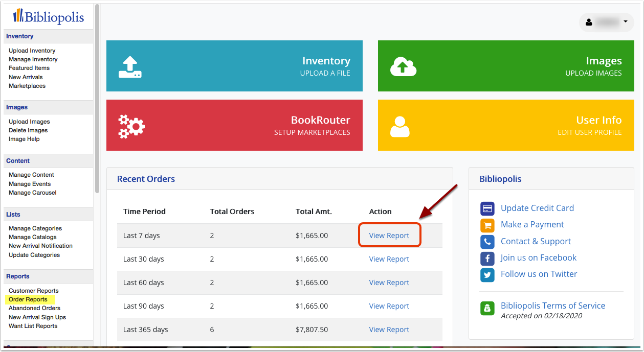644x352 pixels.
Task: Click the User Info person icon
Action: click(400, 127)
